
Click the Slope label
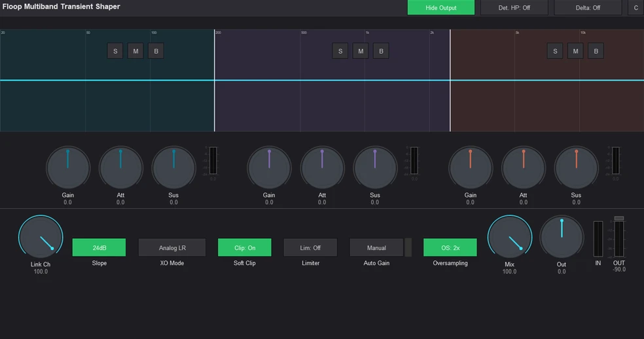(99, 263)
